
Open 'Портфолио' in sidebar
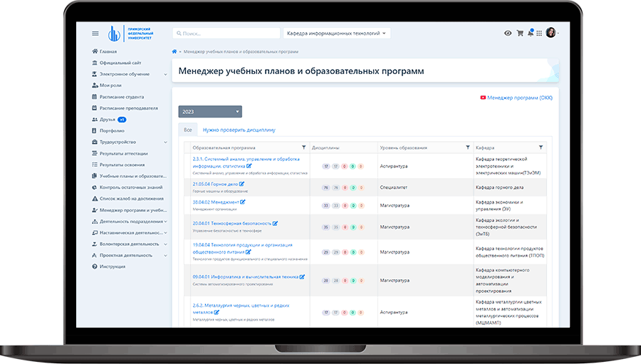tap(108, 131)
